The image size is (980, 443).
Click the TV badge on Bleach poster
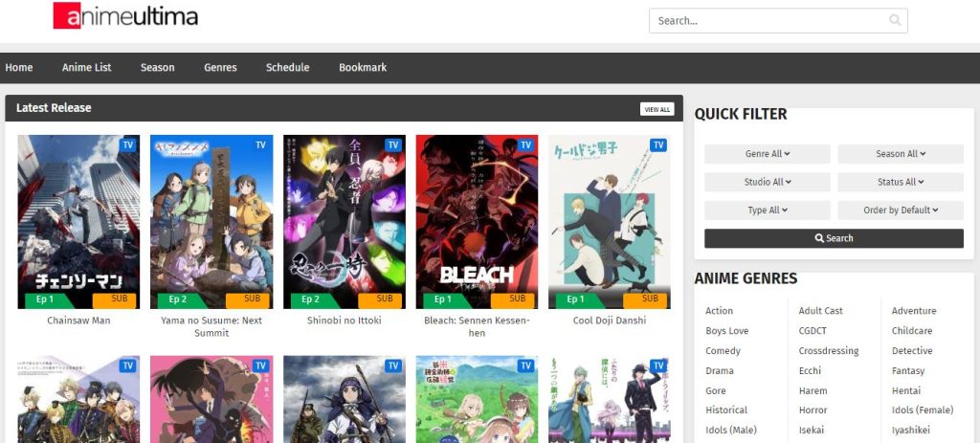point(525,145)
